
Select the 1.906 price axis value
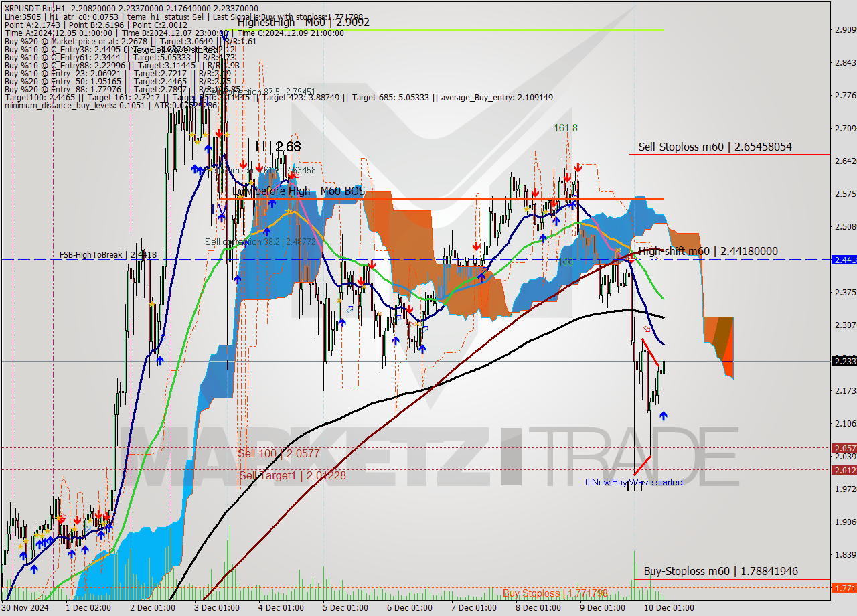[845, 522]
